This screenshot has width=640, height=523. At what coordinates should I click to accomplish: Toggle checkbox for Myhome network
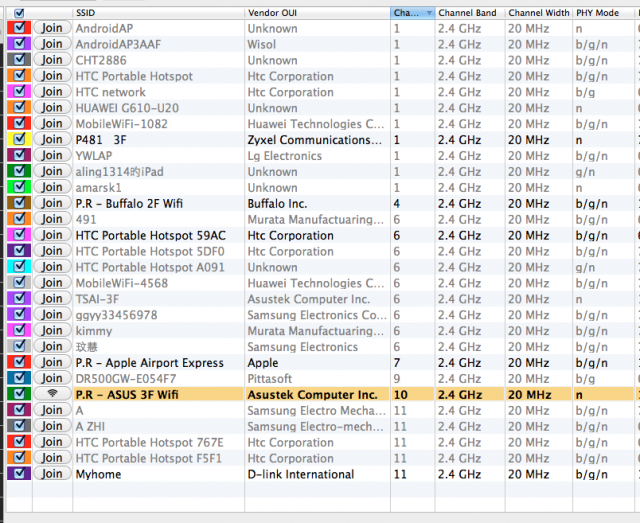19,474
